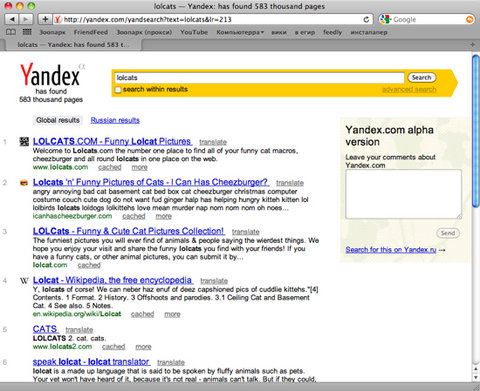Open LOLCATS.COM - Funny Lolcat Pictures result

click(112, 141)
